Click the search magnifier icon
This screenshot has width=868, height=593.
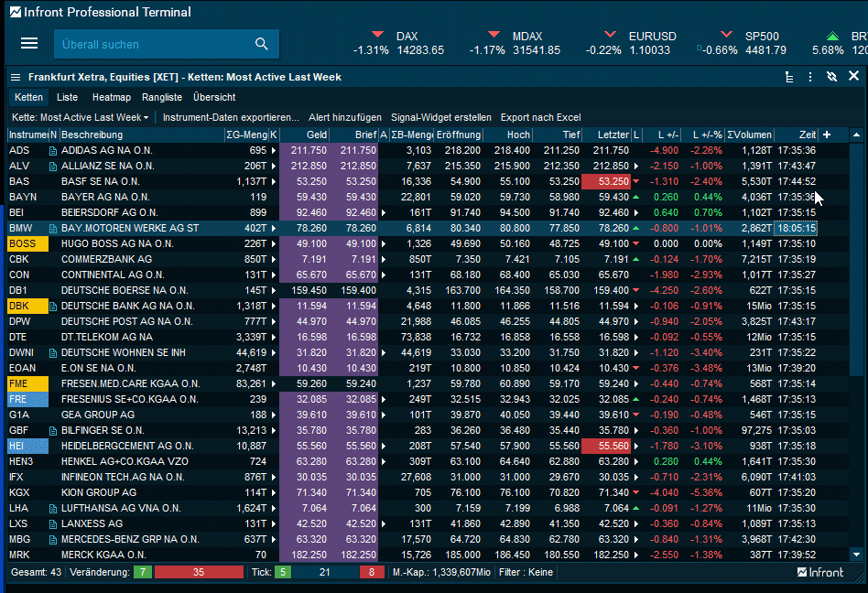click(x=261, y=44)
